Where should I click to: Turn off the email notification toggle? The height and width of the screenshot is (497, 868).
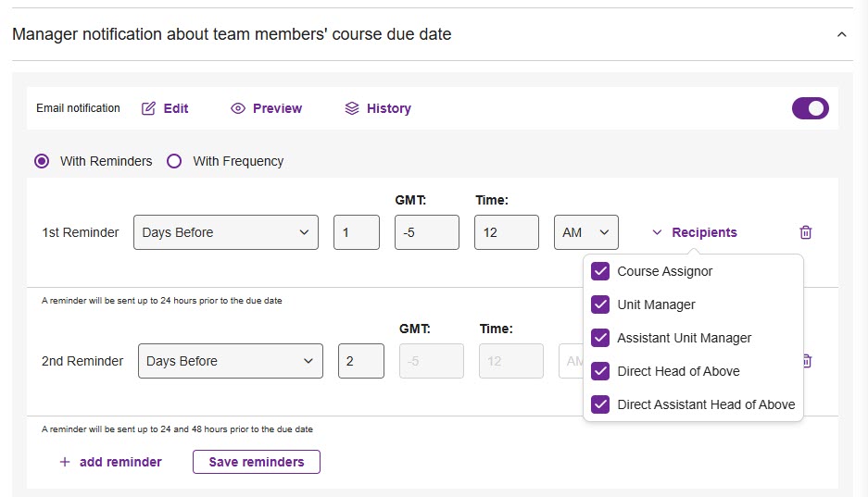[x=810, y=108]
